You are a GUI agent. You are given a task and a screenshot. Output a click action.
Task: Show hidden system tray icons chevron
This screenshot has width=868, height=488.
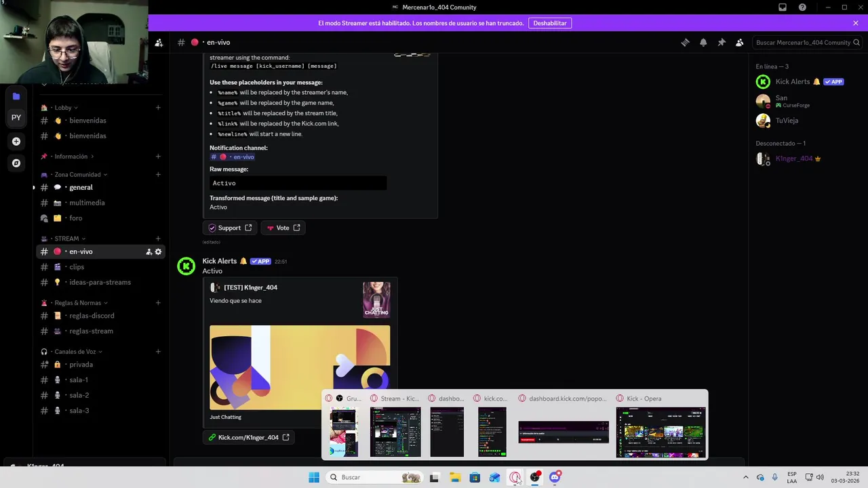(746, 477)
